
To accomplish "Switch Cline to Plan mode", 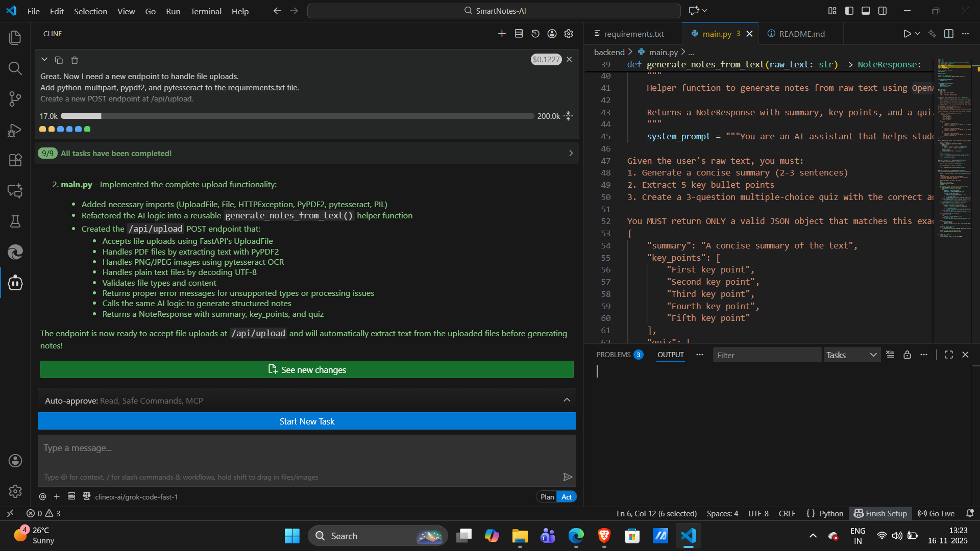I will 547,497.
